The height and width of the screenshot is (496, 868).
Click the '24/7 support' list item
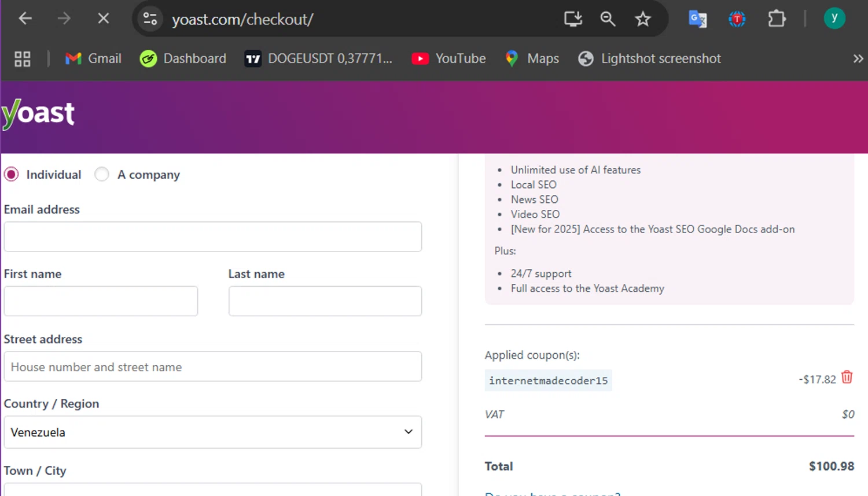point(541,273)
